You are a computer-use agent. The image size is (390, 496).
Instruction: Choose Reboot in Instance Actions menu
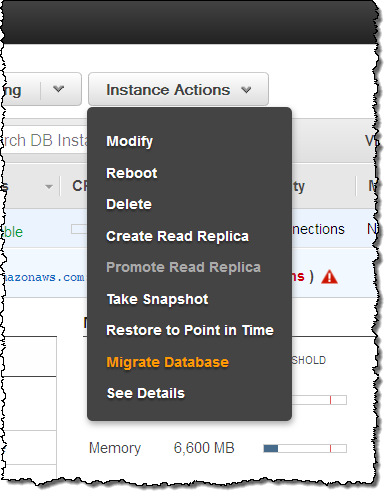click(132, 173)
